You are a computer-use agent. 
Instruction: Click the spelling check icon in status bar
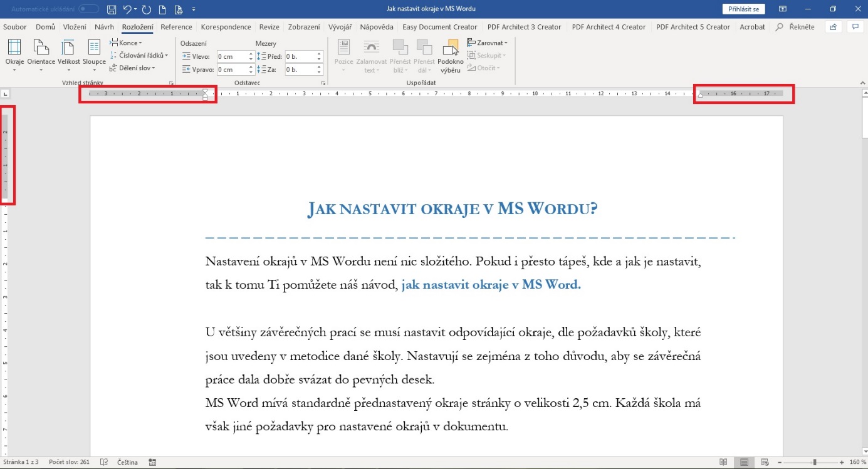104,462
